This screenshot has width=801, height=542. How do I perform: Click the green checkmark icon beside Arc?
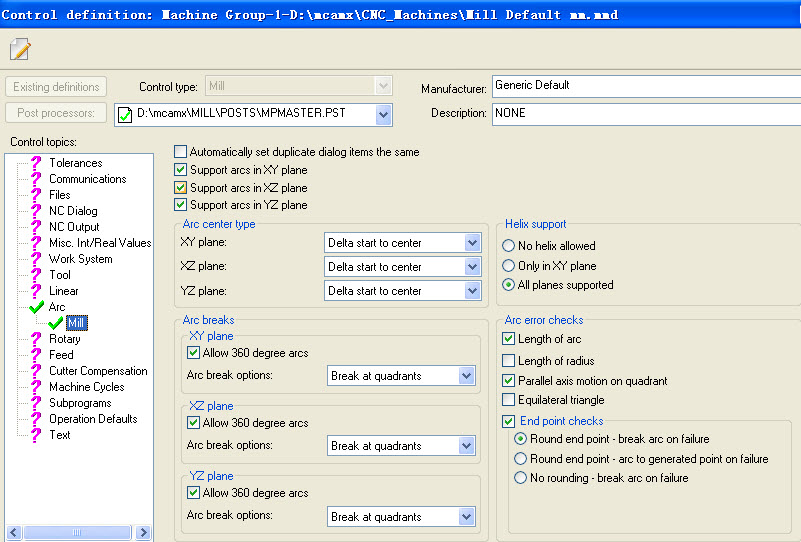37,307
